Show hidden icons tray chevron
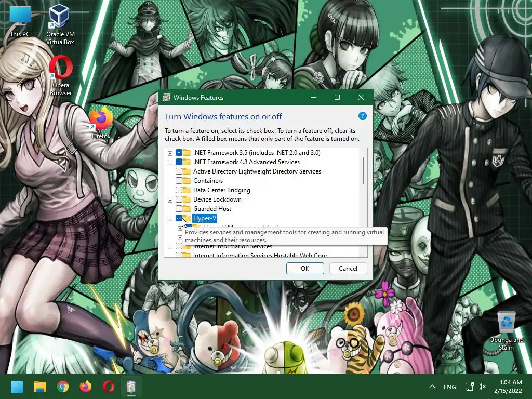 [x=432, y=387]
